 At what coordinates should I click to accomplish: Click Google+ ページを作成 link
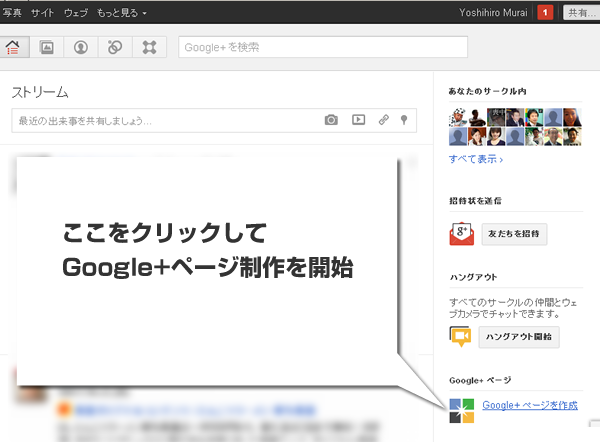pos(530,405)
